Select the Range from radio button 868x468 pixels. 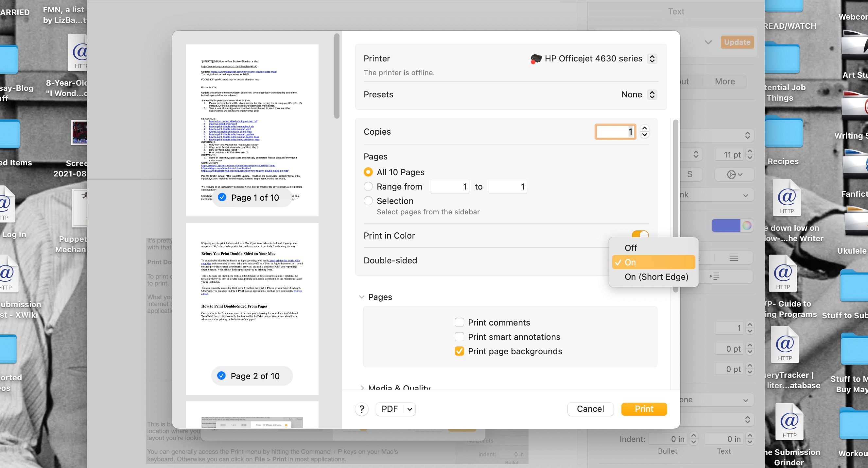pos(368,186)
